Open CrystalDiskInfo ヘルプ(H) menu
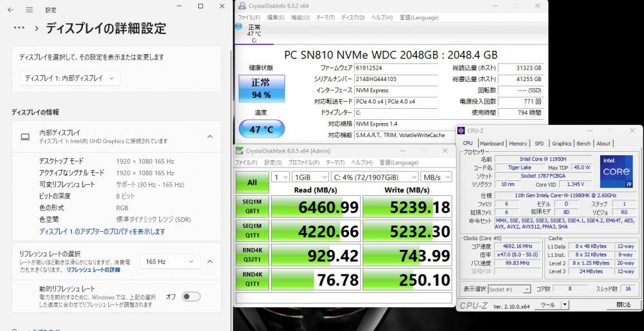 (382, 17)
